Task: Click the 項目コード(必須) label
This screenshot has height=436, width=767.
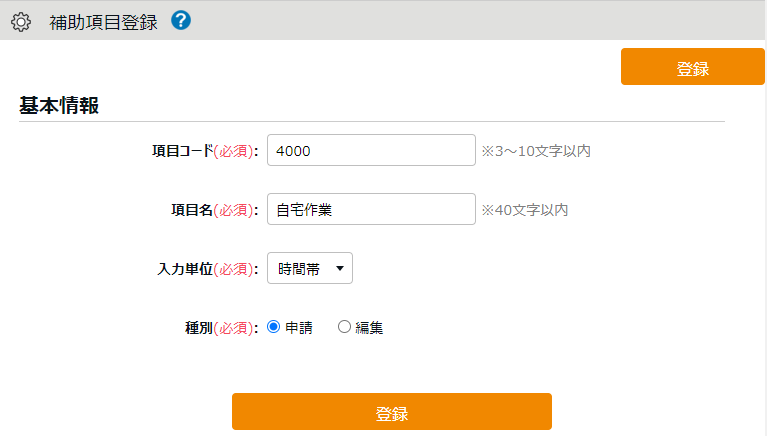Action: (x=205, y=151)
